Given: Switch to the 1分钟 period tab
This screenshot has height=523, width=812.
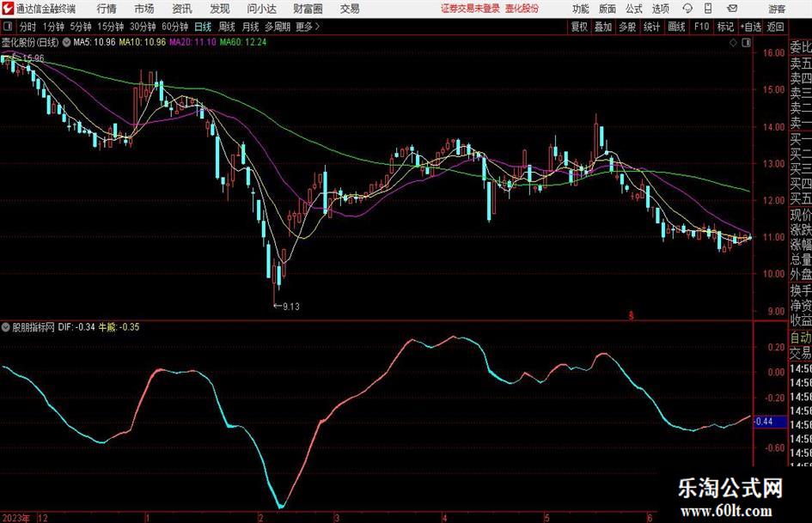Looking at the screenshot, I should click(53, 27).
